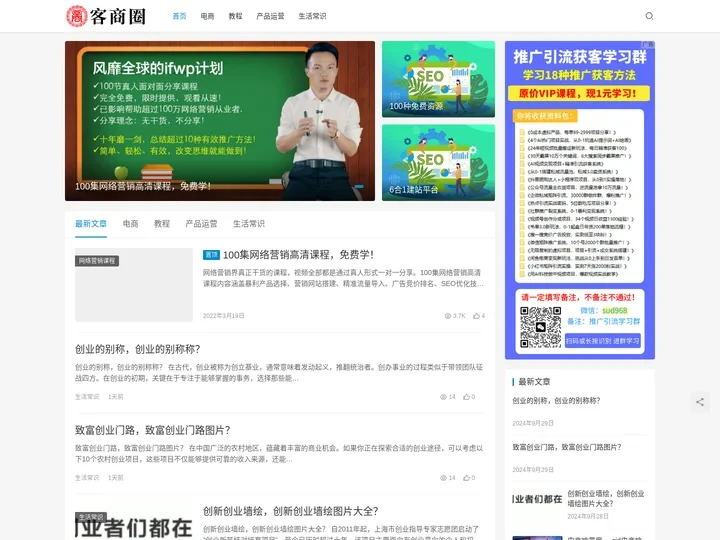Click the QR code in the sidebar ad
The image size is (720, 540).
540,327
